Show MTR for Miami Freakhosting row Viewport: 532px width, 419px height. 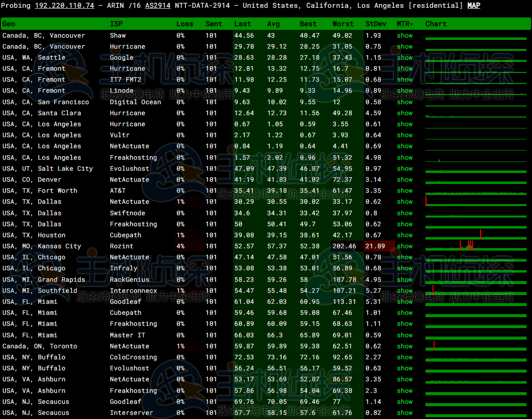click(405, 324)
